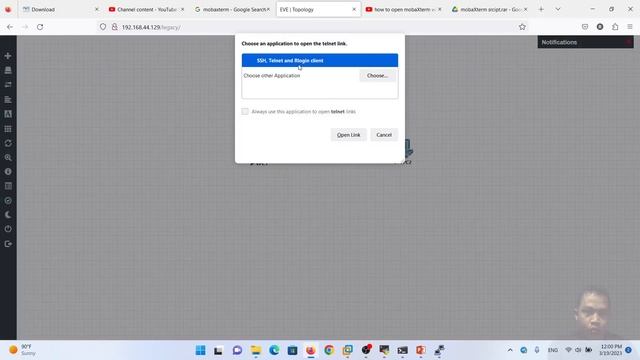
Task: Close the Notifications panel with red X
Action: coord(629,42)
